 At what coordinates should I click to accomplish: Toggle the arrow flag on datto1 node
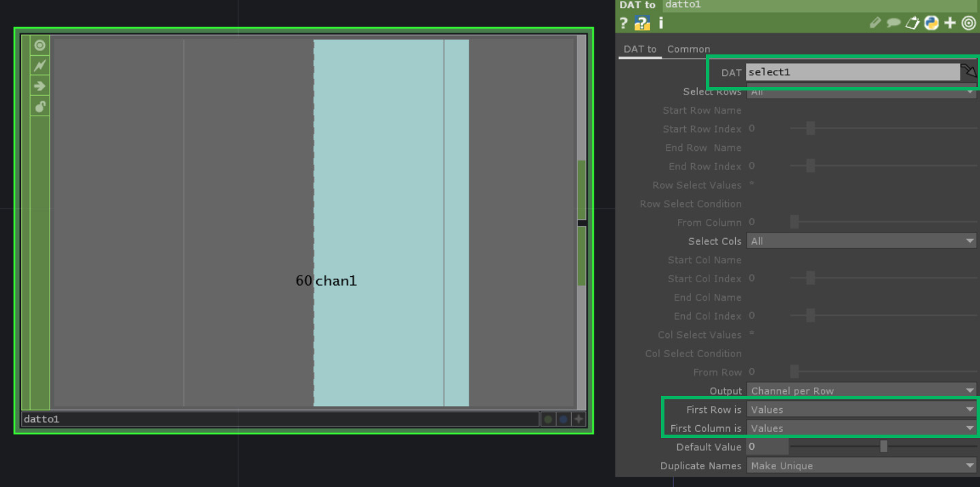tap(39, 86)
